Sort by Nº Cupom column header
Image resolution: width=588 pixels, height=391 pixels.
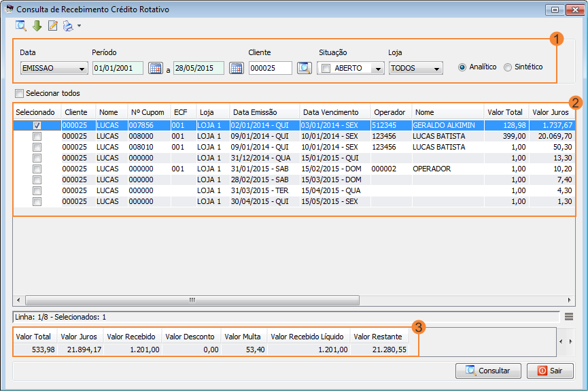tap(148, 112)
